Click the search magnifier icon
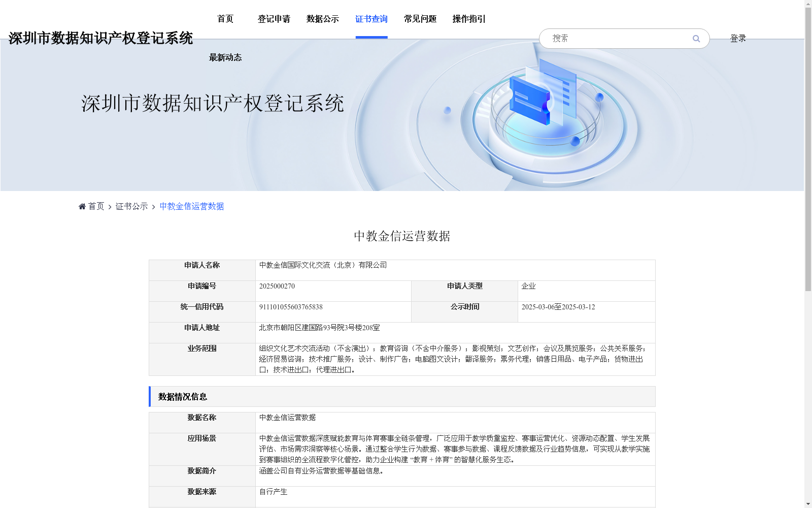This screenshot has height=508, width=812. point(696,39)
